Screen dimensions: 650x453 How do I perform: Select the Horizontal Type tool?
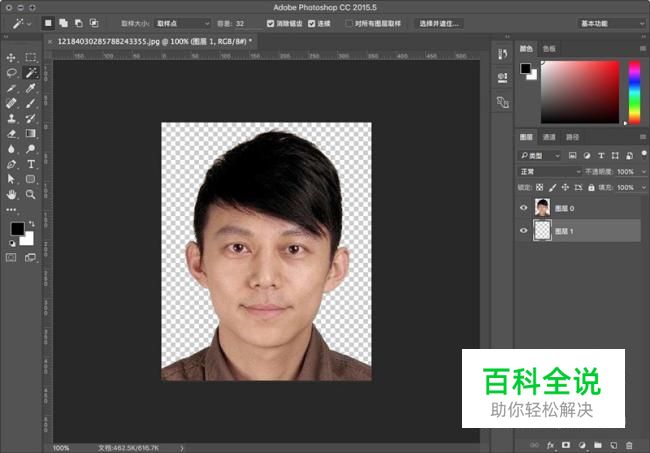tap(31, 163)
